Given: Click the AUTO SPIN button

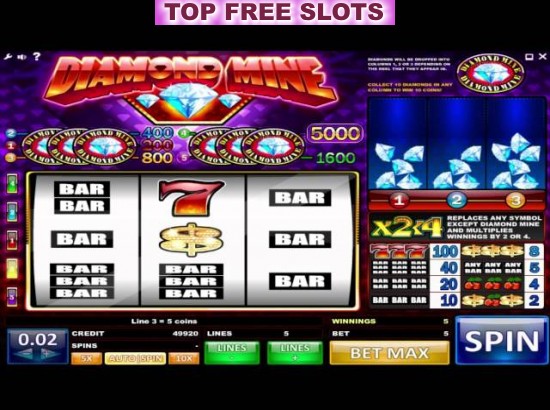Looking at the screenshot, I should tap(135, 358).
